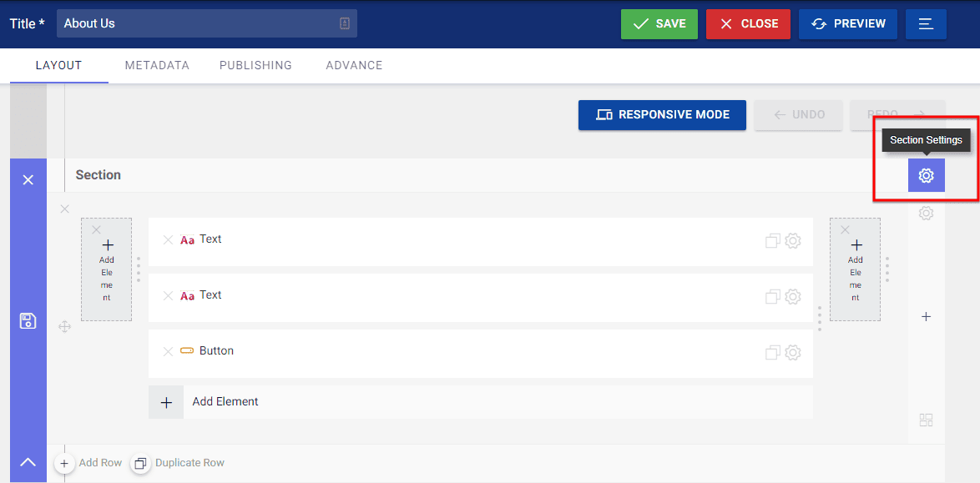Viewport: 980px width, 483px height.
Task: Preview the About Us page
Action: 847,24
